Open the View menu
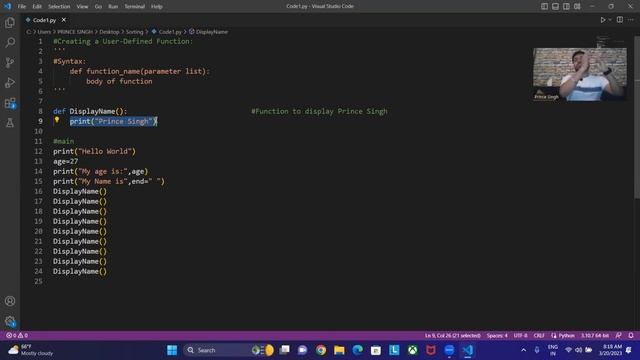The height and width of the screenshot is (360, 640). [x=82, y=6]
